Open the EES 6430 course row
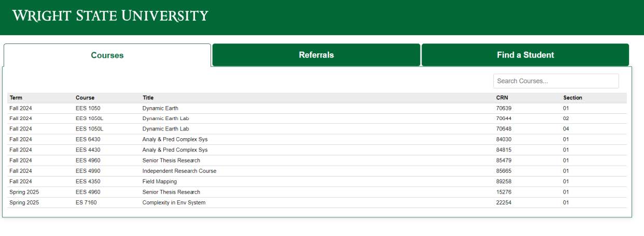 175,140
